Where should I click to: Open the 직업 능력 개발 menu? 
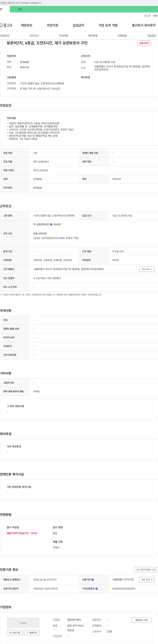coord(108,25)
